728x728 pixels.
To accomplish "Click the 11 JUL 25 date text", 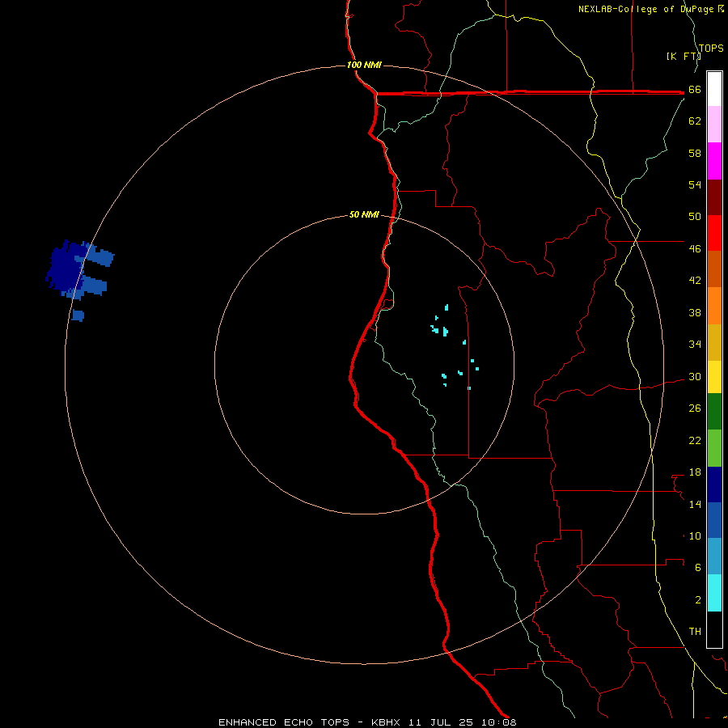I will tap(441, 722).
